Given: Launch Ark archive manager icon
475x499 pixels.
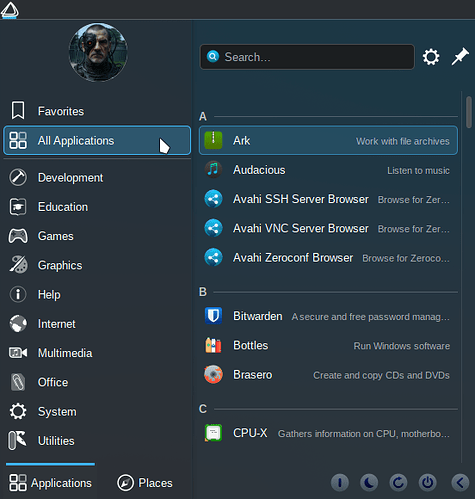Looking at the screenshot, I should (x=213, y=140).
